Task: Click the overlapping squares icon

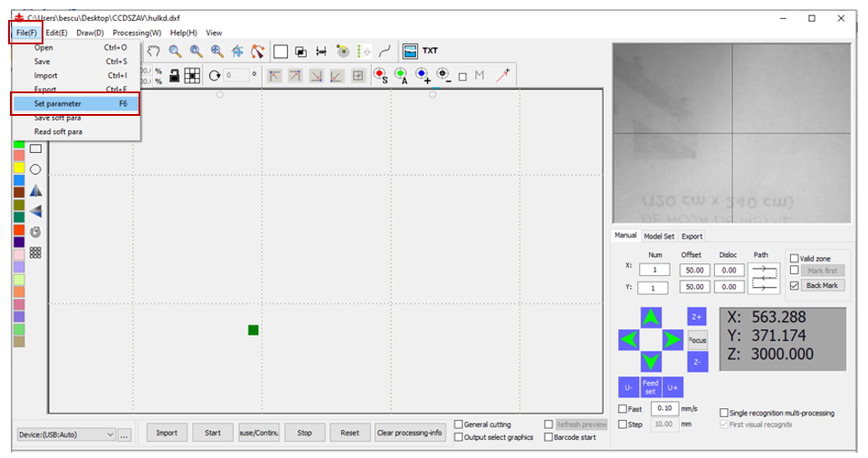Action: click(x=300, y=52)
